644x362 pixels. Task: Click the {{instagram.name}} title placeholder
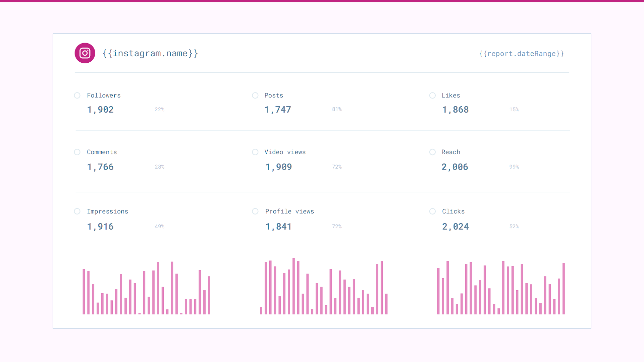coord(150,54)
